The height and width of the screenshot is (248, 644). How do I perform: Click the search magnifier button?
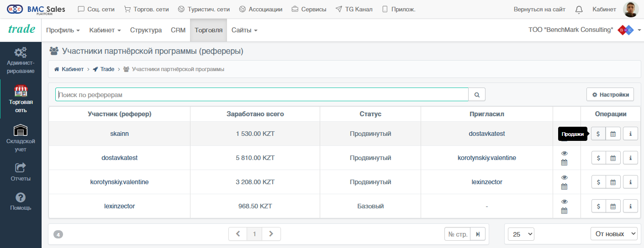tap(477, 94)
